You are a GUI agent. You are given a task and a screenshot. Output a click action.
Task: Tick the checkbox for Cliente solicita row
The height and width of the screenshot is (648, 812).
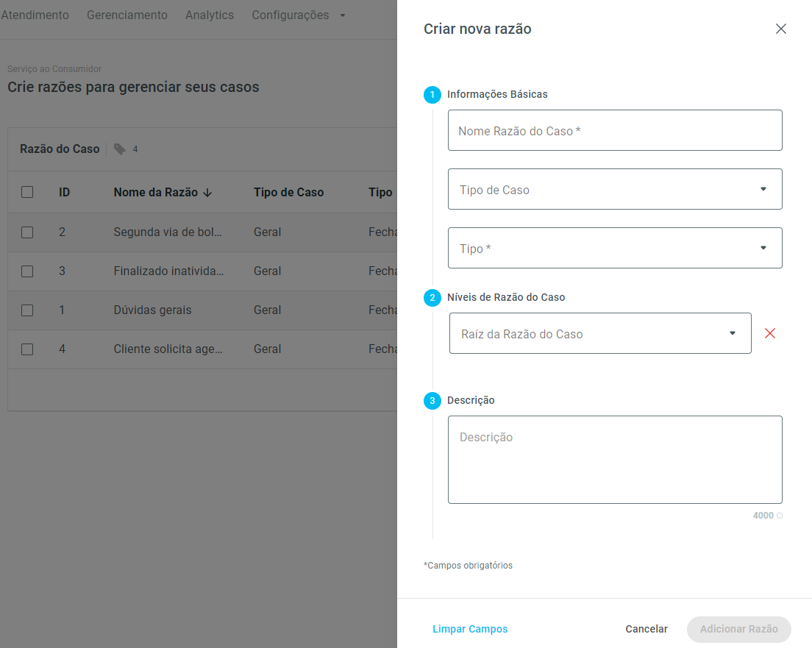pos(27,349)
